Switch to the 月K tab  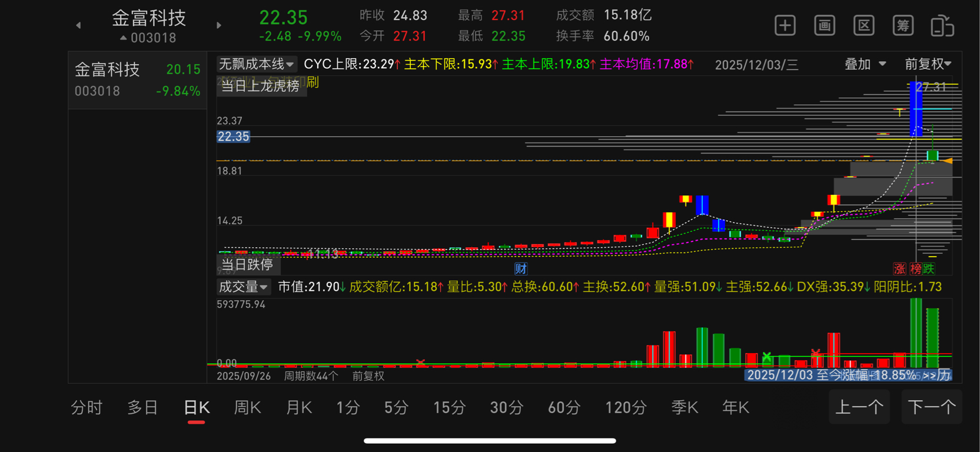pos(298,407)
